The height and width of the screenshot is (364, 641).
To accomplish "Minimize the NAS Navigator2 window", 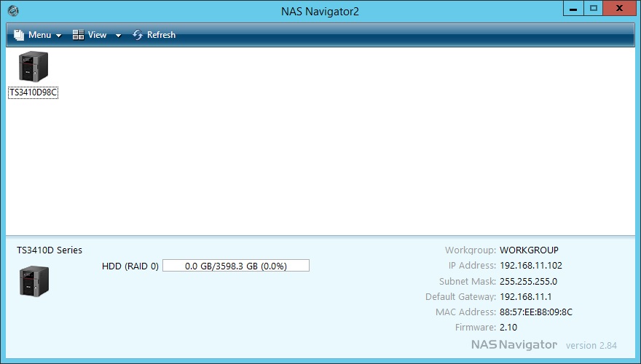I will click(x=574, y=8).
